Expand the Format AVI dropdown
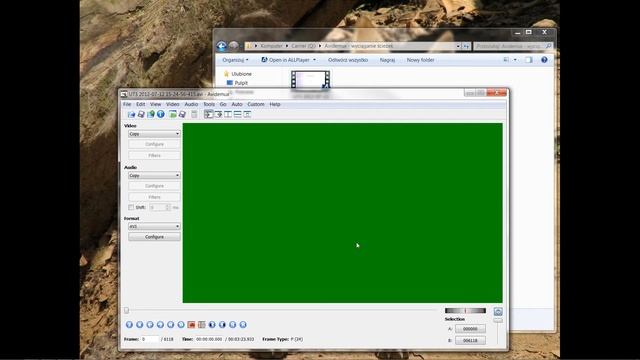Screen dimensions: 640x360 (x=154, y=227)
